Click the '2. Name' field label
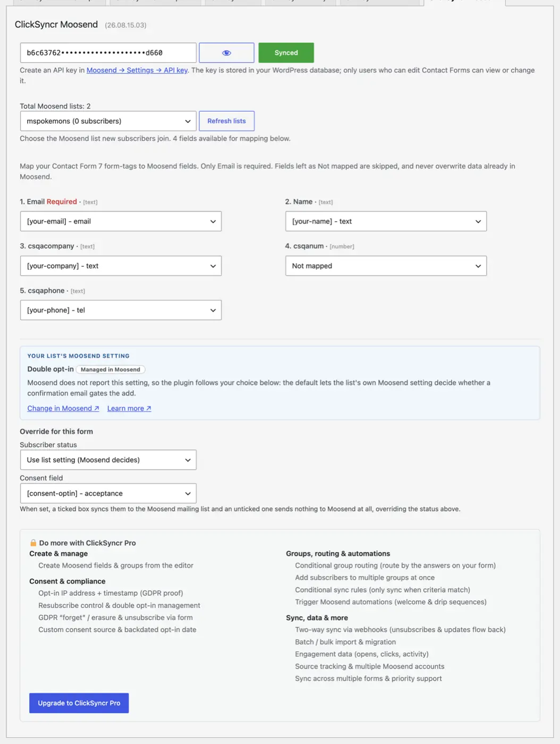 pos(299,201)
